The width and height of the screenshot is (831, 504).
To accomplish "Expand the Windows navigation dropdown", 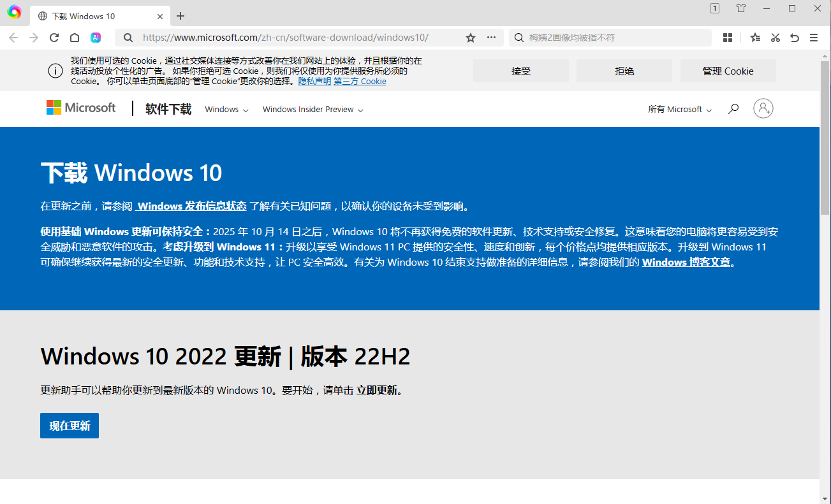I will coord(226,110).
